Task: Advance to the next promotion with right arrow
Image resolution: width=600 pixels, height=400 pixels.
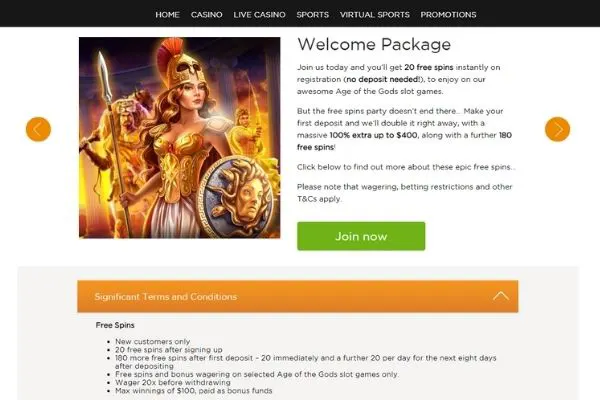Action: (557, 129)
